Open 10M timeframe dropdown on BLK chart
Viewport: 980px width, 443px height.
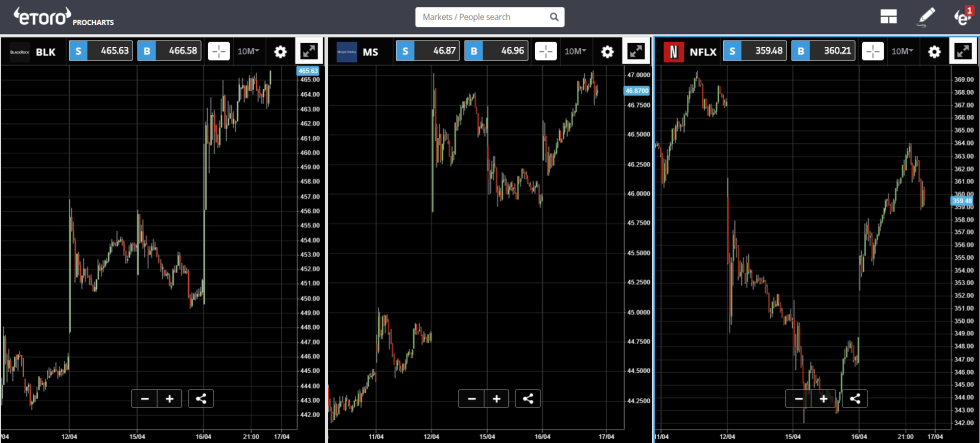248,52
